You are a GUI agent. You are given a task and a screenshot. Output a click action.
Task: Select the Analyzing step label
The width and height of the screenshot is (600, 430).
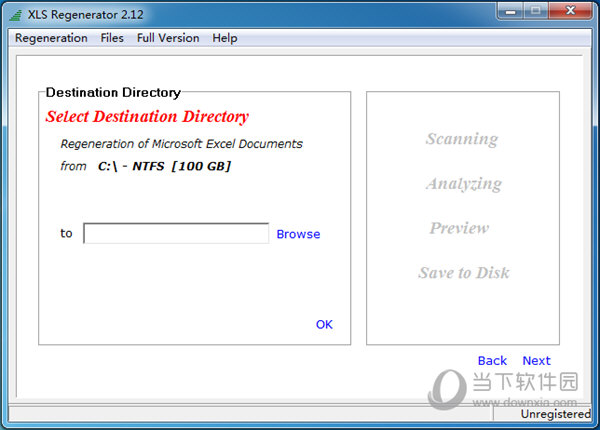point(463,184)
